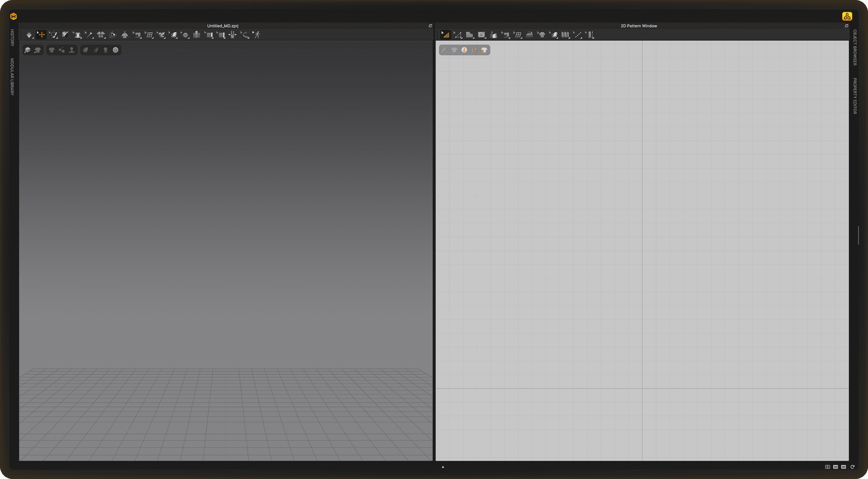Click the sync refresh icon at bottom right
The width and height of the screenshot is (868, 479).
pos(853,466)
